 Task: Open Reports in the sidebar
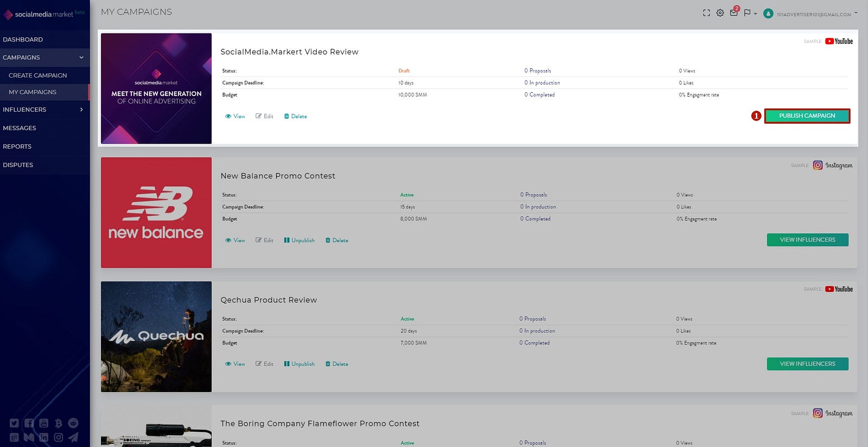[x=17, y=146]
